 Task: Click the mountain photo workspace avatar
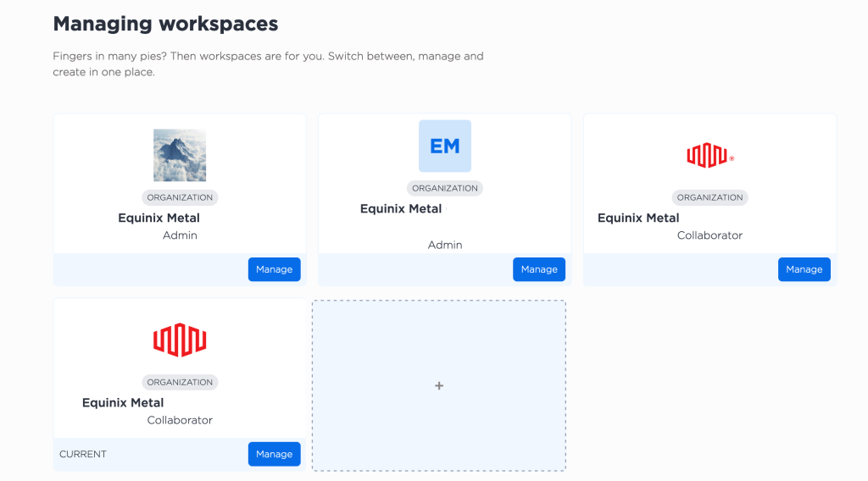[180, 155]
